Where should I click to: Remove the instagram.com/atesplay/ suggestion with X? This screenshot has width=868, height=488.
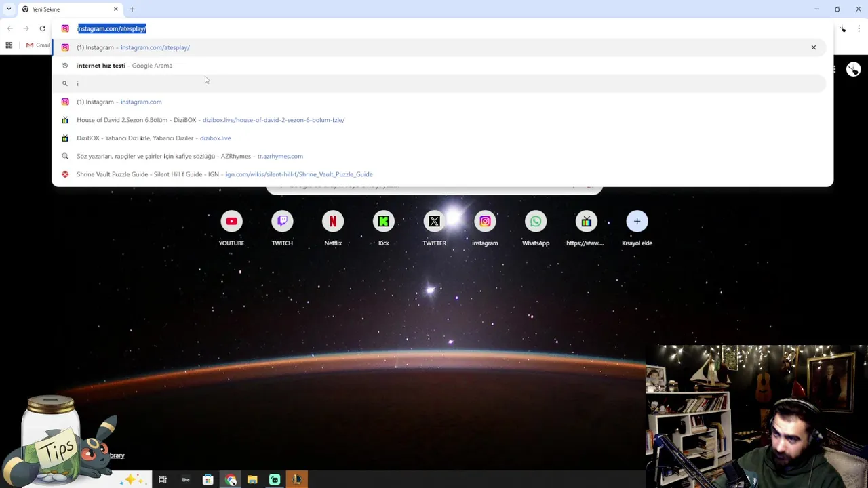coord(814,47)
